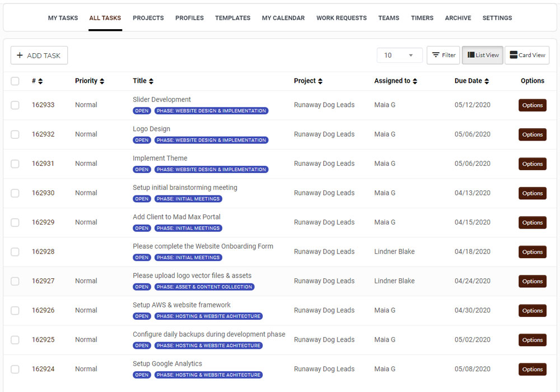Check the box for task 162927
This screenshot has height=392, width=560.
[x=15, y=281]
